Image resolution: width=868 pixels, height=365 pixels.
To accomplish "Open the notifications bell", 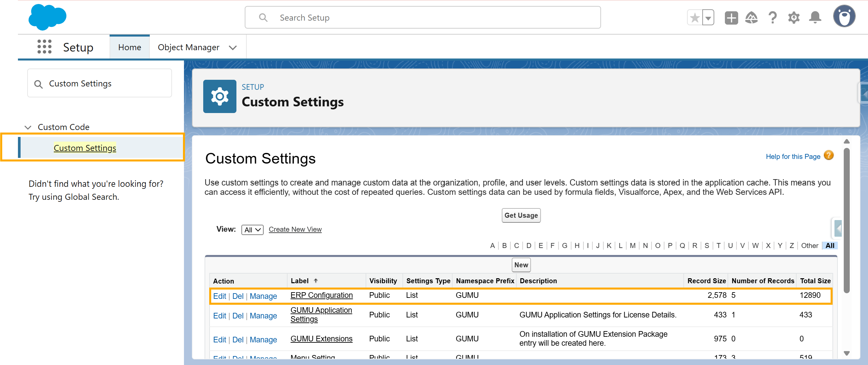I will pyautogui.click(x=815, y=18).
